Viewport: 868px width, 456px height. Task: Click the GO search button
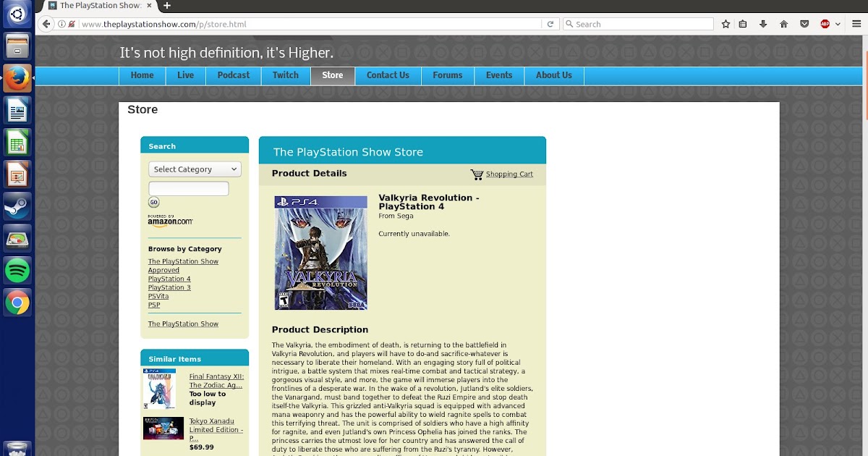pyautogui.click(x=154, y=203)
